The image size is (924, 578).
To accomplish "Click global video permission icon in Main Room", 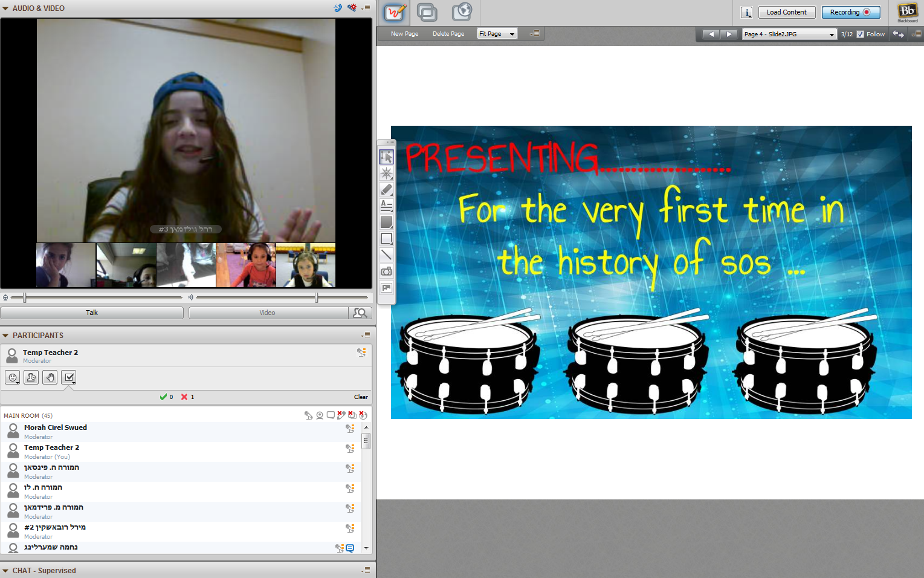I will [320, 415].
